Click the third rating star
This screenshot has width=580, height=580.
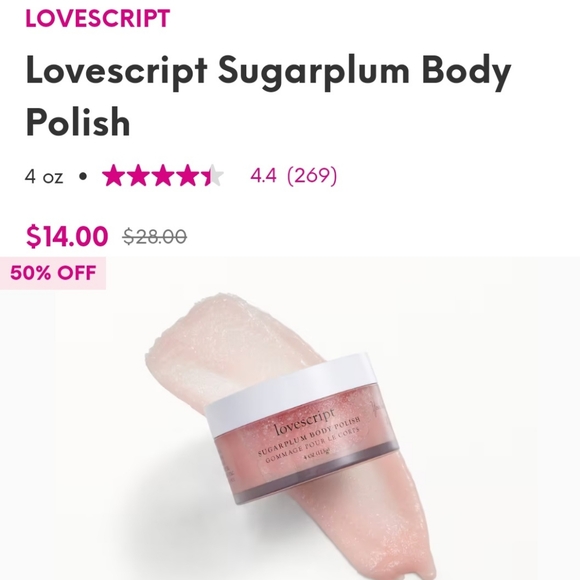point(163,175)
